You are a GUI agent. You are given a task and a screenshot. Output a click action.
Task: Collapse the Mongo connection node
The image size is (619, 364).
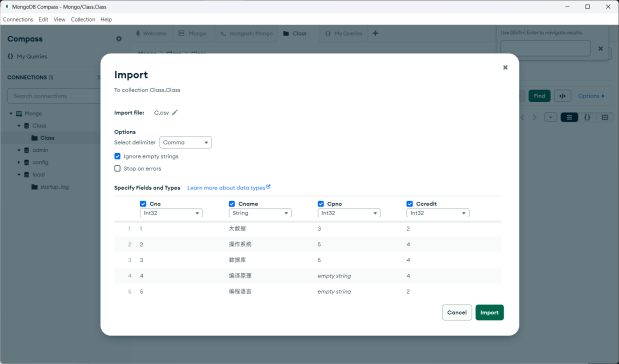[x=11, y=114]
